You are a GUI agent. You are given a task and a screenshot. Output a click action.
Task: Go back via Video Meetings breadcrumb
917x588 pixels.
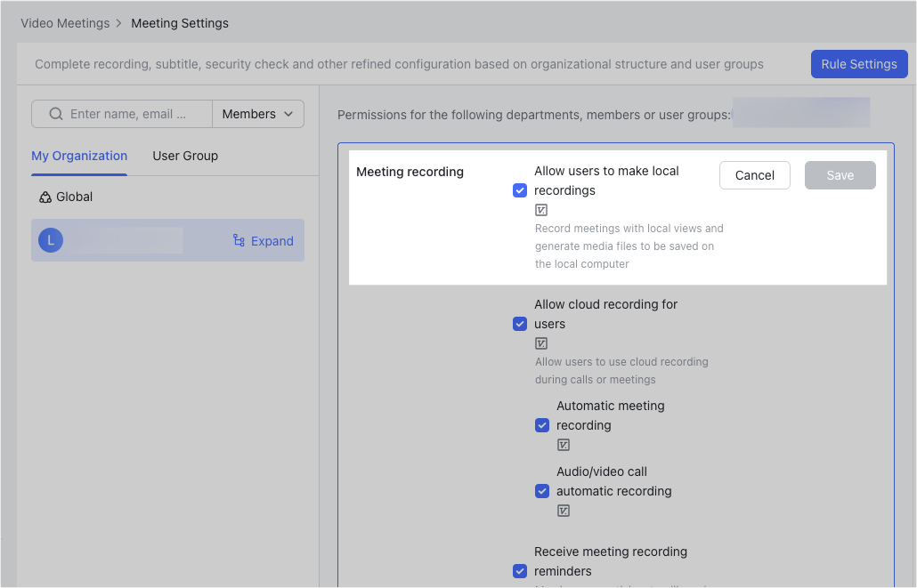[65, 22]
